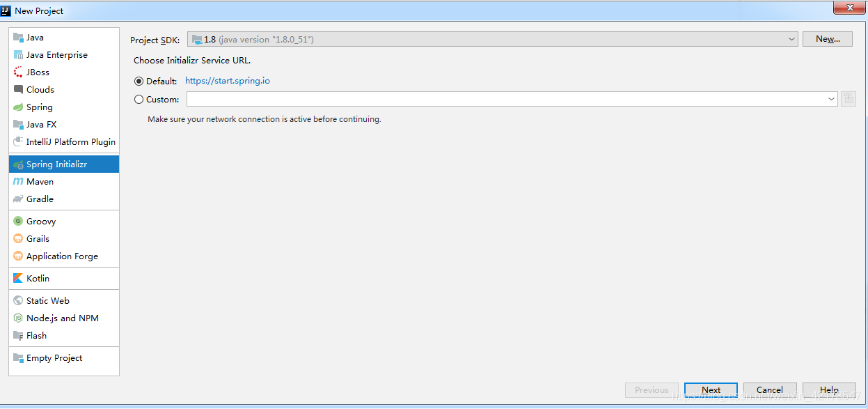
Task: Click the Next button
Action: (711, 390)
